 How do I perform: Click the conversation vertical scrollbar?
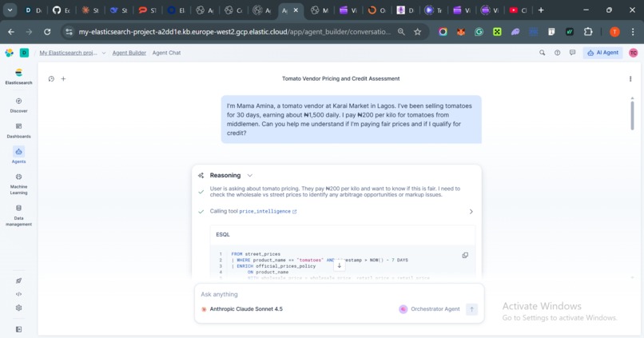click(633, 115)
